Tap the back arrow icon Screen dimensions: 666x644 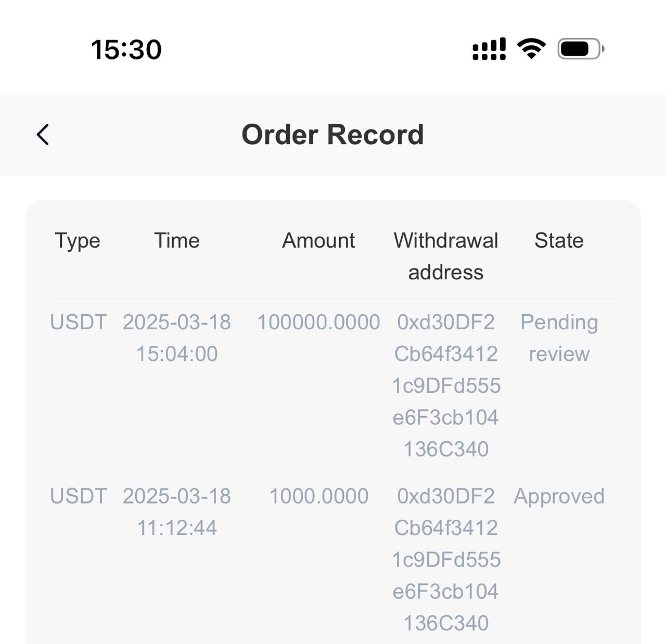coord(43,134)
